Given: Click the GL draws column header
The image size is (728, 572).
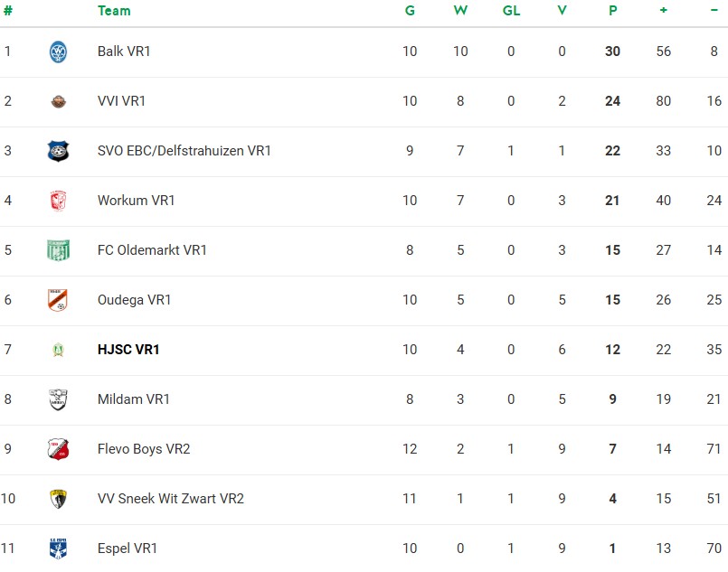Looking at the screenshot, I should 511,11.
